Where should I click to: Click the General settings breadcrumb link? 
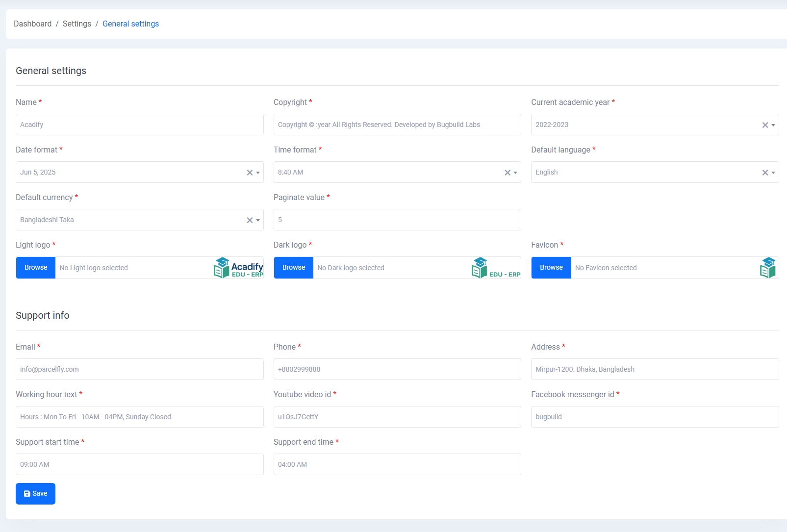[130, 24]
